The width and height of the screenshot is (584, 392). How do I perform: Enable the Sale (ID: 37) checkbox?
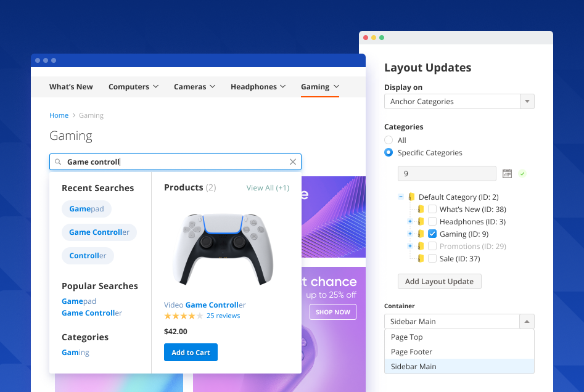pos(433,258)
